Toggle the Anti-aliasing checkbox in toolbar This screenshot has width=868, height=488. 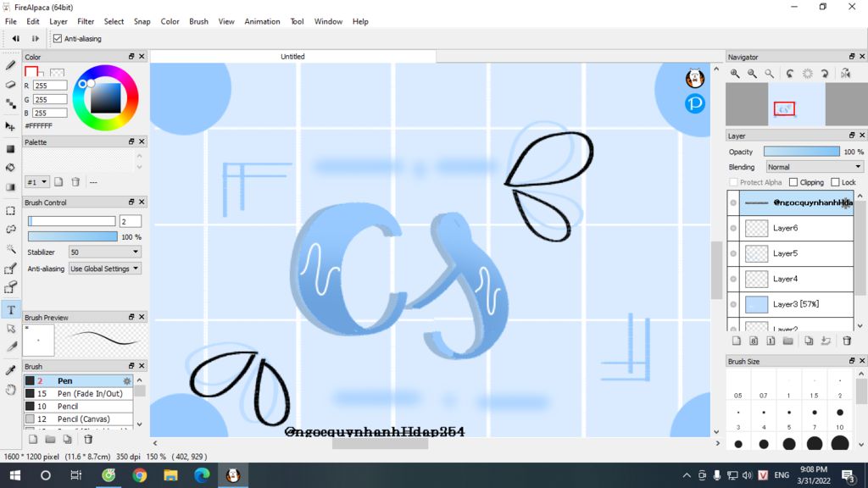(x=58, y=39)
